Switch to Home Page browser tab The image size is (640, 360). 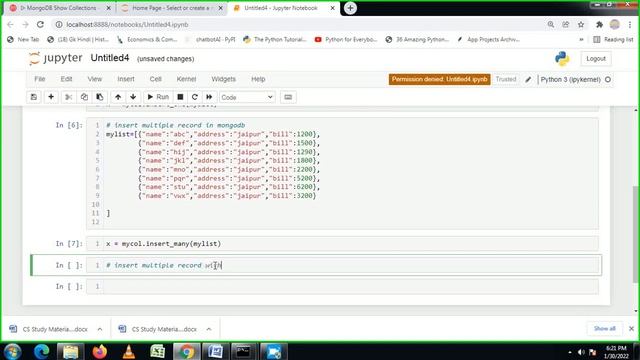[x=171, y=8]
